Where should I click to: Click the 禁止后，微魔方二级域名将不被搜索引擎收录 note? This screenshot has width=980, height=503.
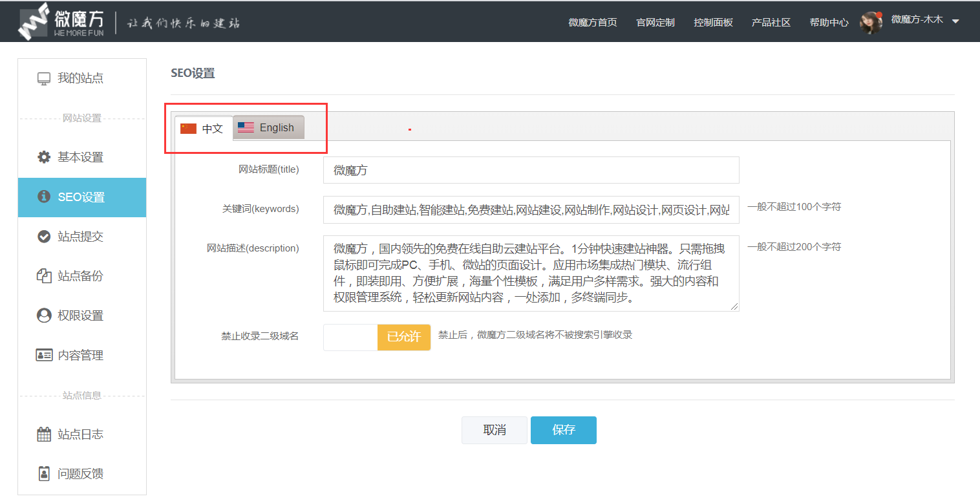pos(535,335)
